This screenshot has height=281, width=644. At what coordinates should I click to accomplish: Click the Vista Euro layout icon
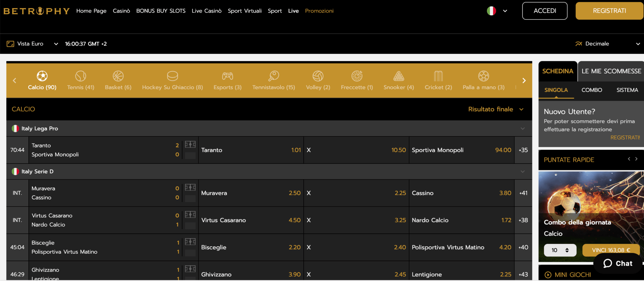10,44
